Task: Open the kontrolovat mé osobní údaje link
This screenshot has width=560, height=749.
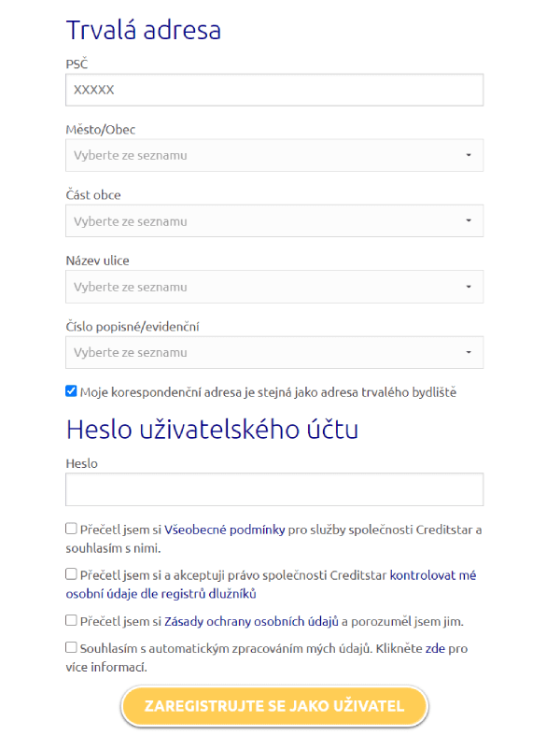Action: [271, 585]
